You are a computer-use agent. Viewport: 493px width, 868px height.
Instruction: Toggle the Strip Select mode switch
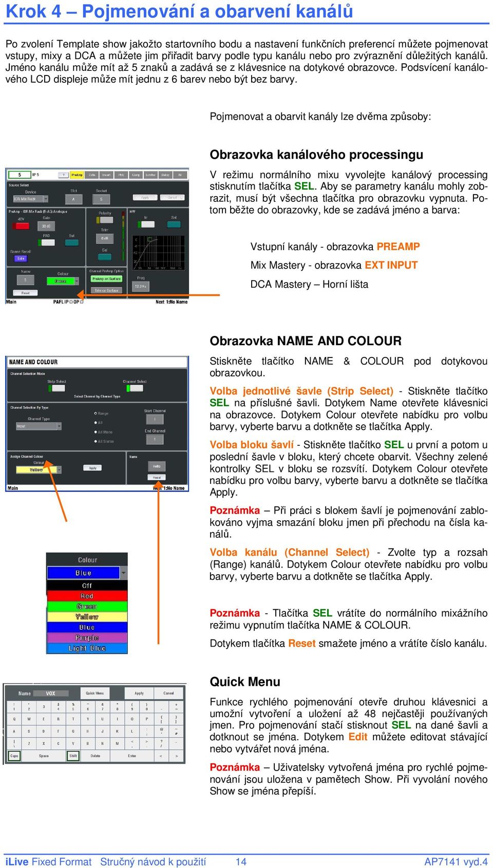pos(56,388)
